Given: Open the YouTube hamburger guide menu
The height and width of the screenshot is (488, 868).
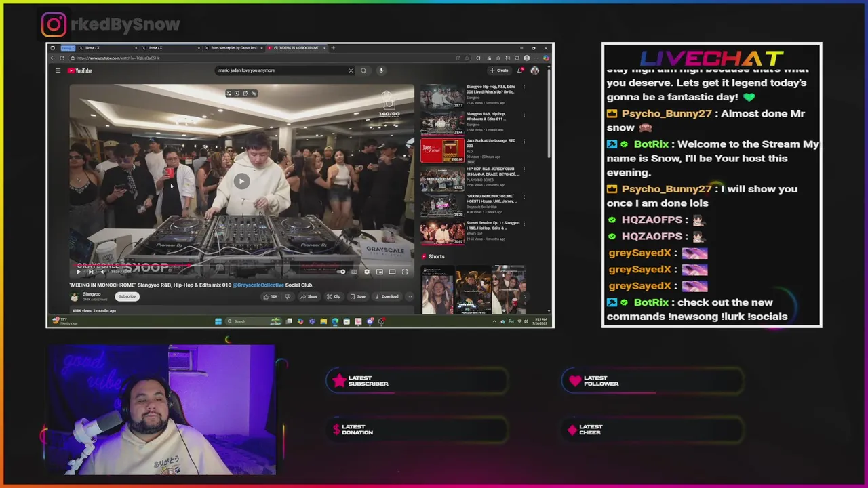Looking at the screenshot, I should 58,70.
